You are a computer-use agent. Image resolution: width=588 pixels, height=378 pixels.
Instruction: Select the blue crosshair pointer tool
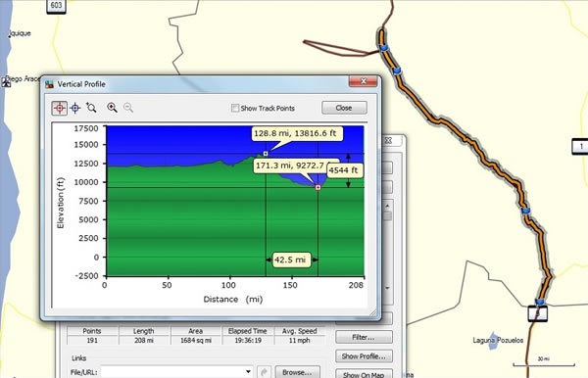[75, 108]
